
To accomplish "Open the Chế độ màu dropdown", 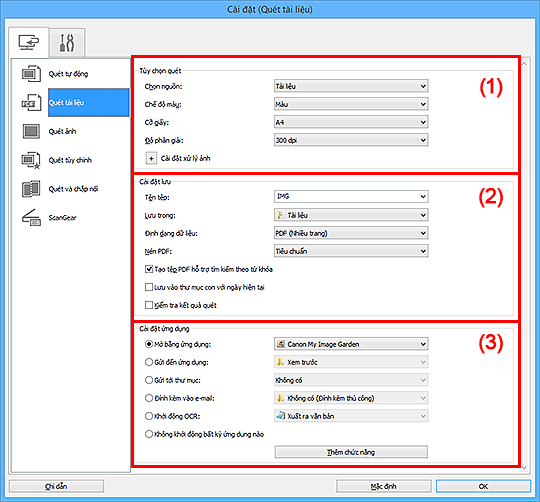I will pos(351,104).
